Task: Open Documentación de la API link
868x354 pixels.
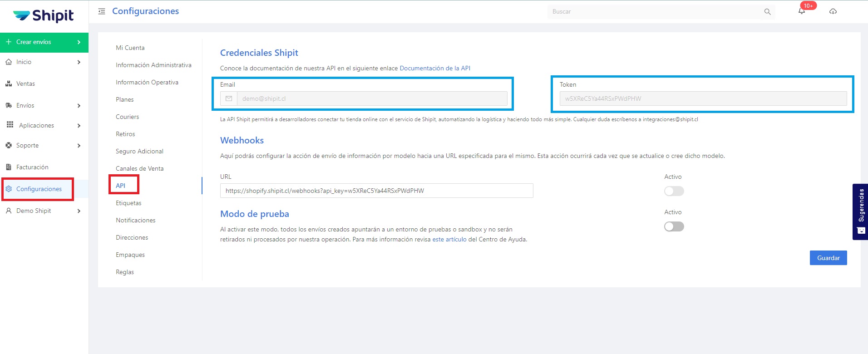Action: click(x=435, y=68)
